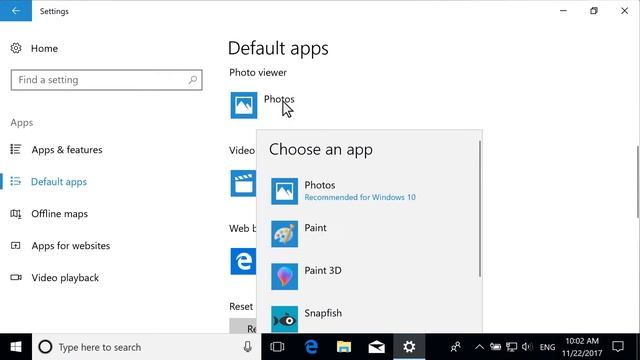Click the ENG language indicator

pos(547,347)
